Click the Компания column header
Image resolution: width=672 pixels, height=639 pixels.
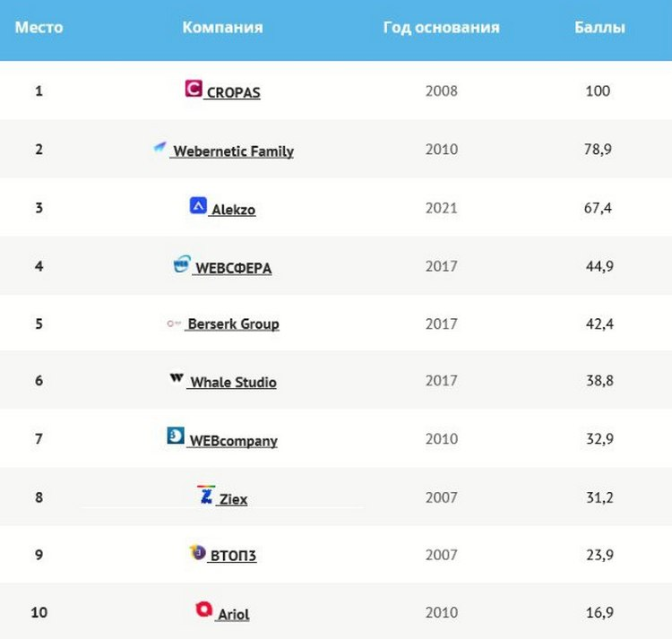[222, 28]
